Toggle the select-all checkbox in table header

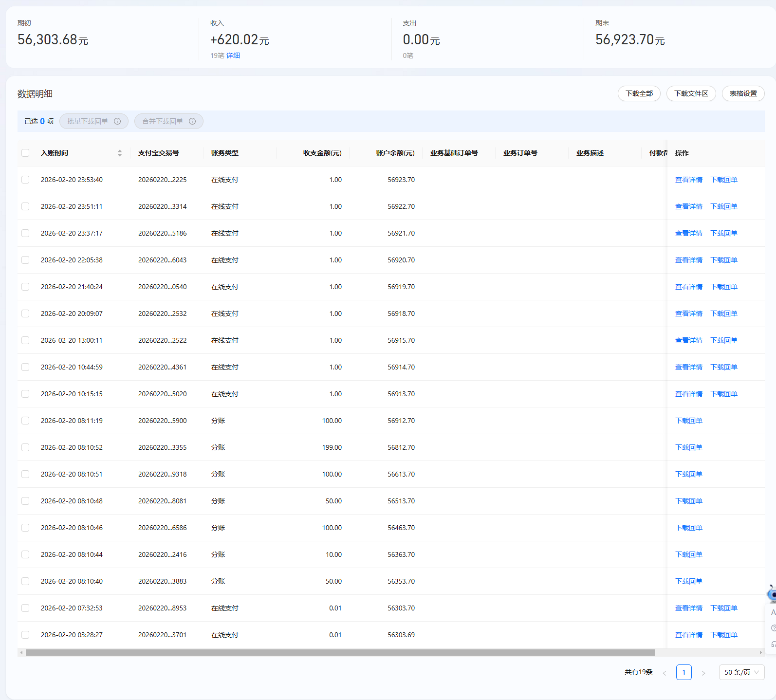point(25,153)
